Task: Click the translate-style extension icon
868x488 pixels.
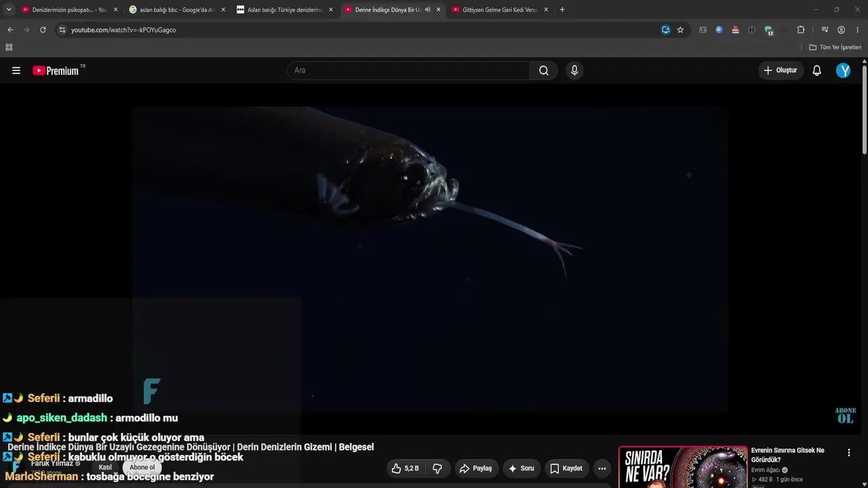Action: [703, 30]
